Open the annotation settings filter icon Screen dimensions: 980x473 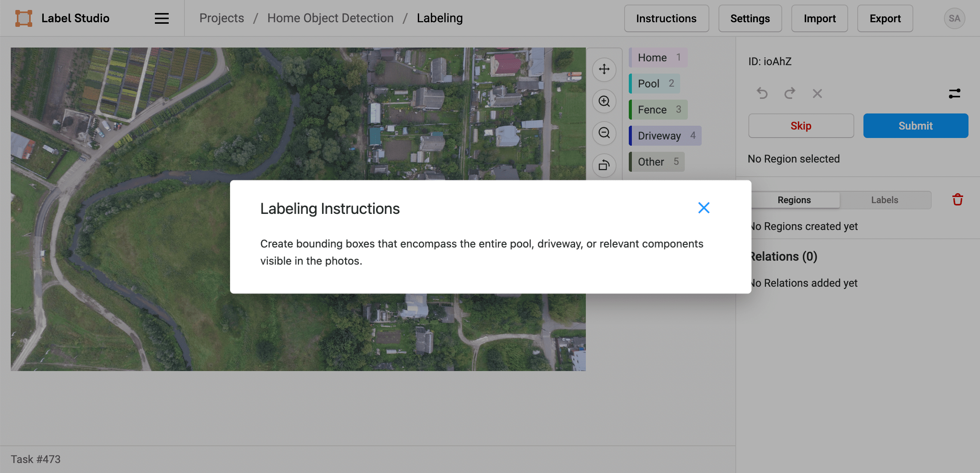(x=955, y=94)
